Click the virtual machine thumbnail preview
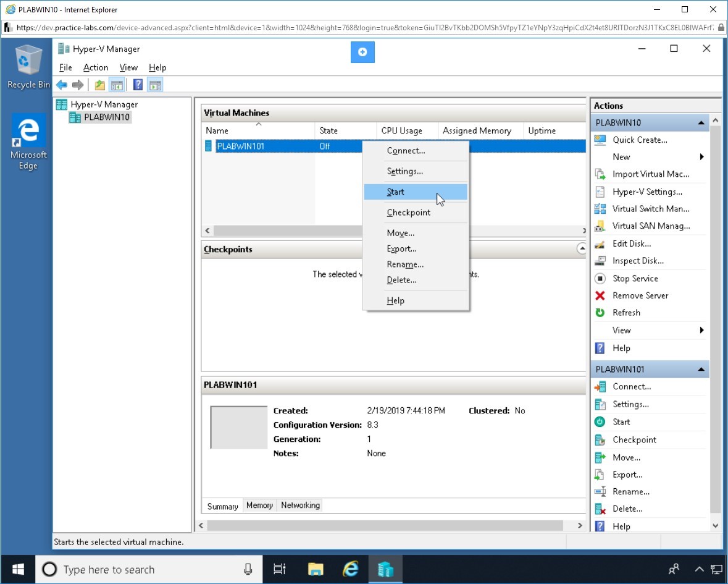Image resolution: width=728 pixels, height=584 pixels. tap(238, 428)
